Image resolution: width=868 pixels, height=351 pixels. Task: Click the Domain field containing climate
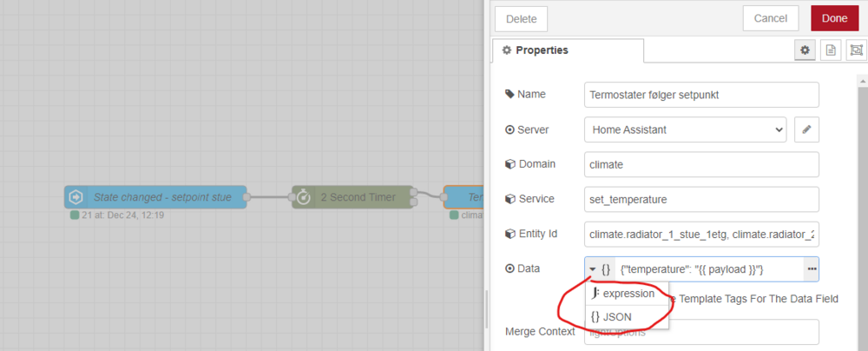701,164
